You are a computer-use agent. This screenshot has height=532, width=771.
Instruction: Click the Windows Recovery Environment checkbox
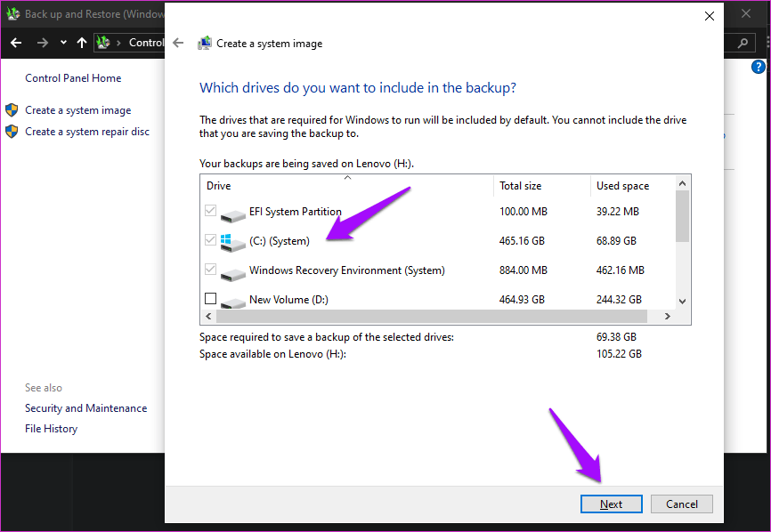point(211,270)
